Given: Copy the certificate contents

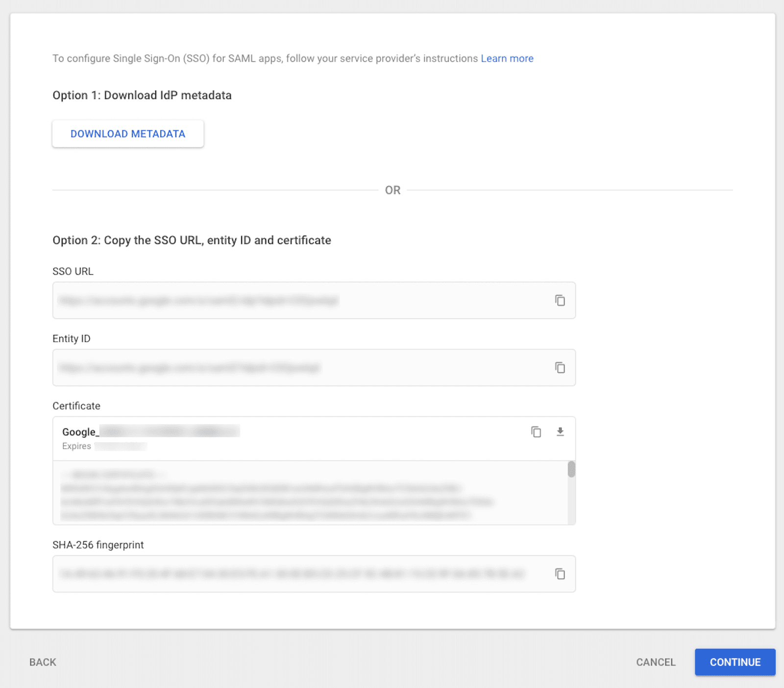Looking at the screenshot, I should [x=536, y=432].
